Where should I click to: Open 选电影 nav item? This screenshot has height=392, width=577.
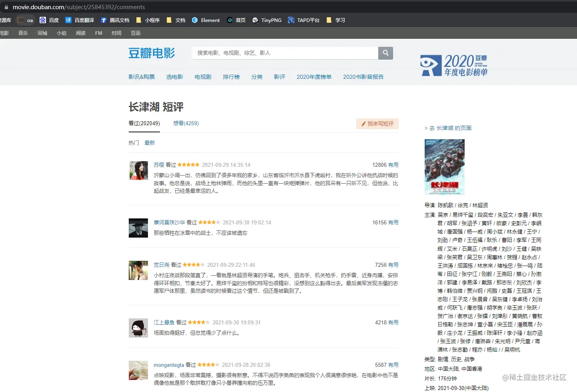tap(175, 77)
